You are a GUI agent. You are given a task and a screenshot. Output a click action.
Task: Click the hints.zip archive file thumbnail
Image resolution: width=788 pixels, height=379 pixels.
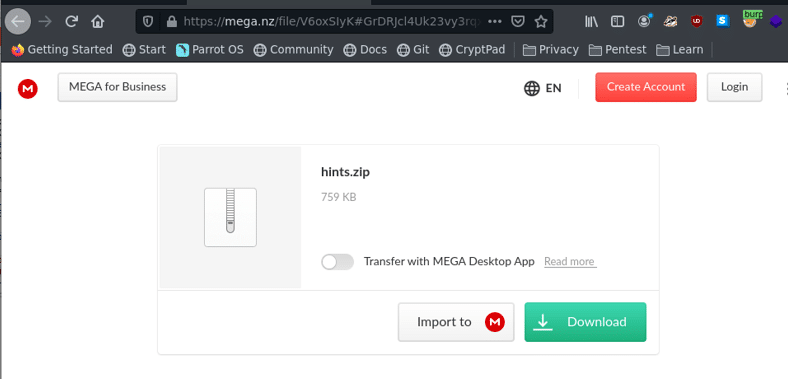coord(230,217)
